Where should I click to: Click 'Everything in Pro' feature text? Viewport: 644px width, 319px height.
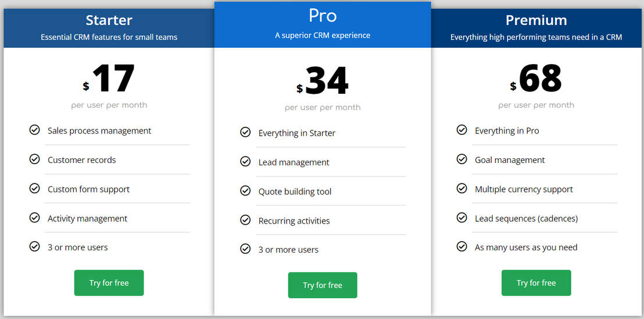(x=507, y=131)
